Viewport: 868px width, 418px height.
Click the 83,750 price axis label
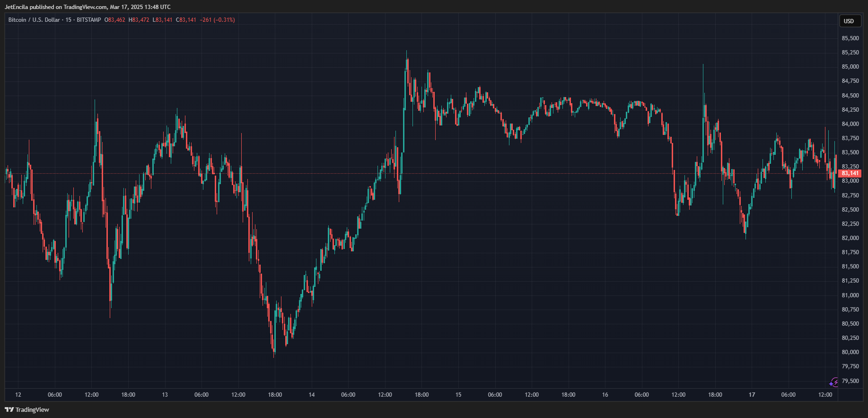tap(850, 138)
